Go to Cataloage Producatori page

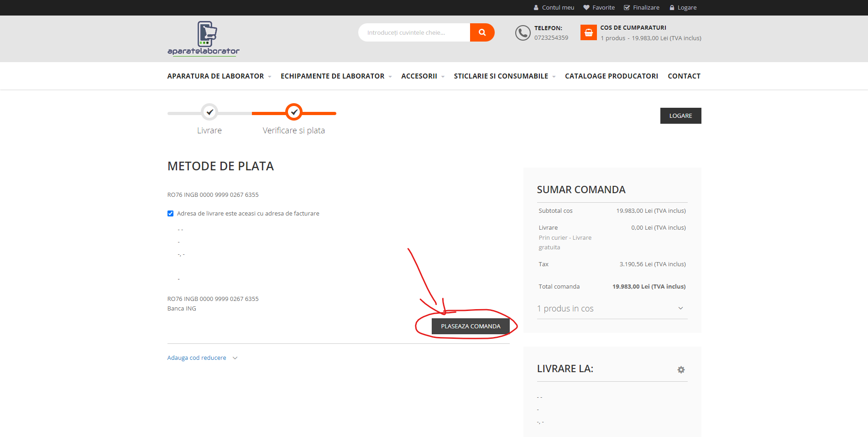(611, 76)
